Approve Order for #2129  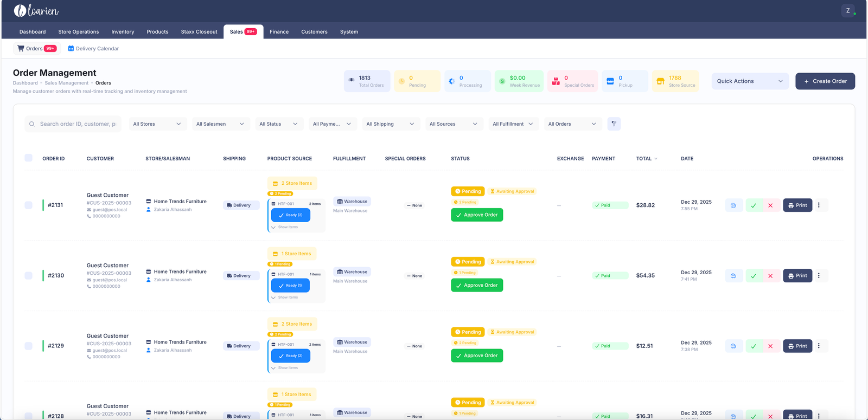click(477, 356)
